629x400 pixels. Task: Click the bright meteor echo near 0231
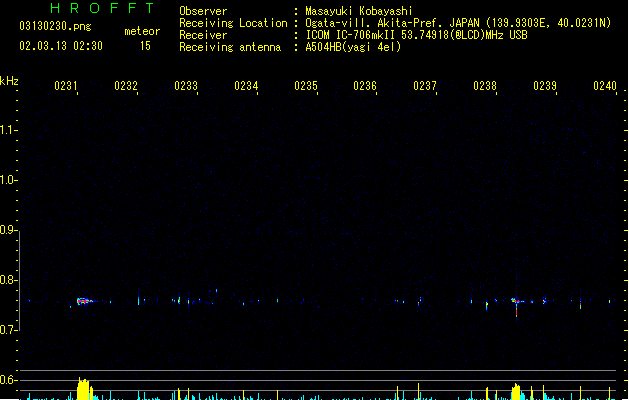click(x=84, y=301)
